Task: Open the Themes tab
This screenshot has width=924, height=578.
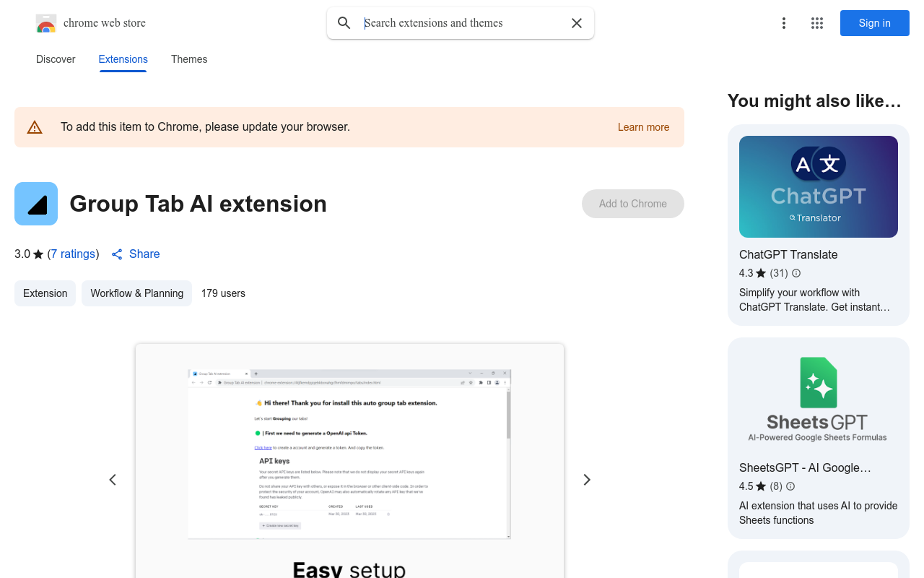Action: (x=189, y=59)
